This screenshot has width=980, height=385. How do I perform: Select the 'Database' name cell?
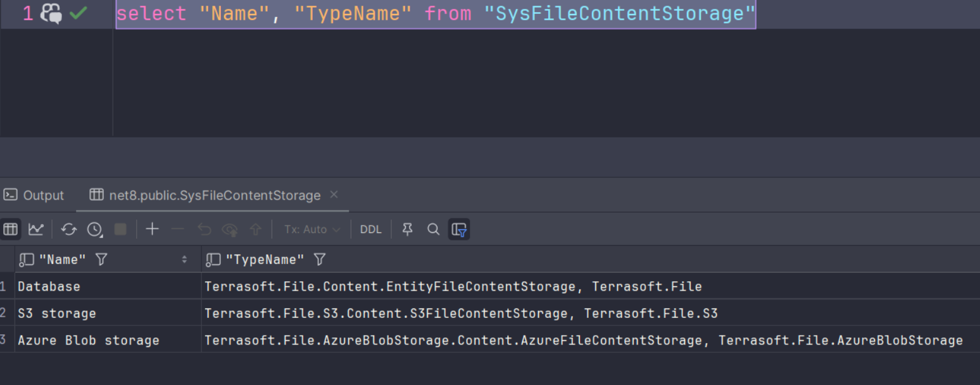click(108, 286)
